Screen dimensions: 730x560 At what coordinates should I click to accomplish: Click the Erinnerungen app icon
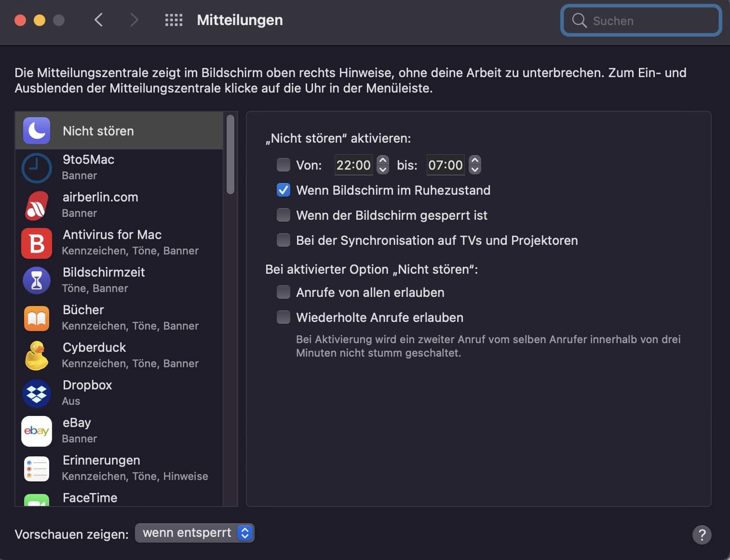coord(37,469)
